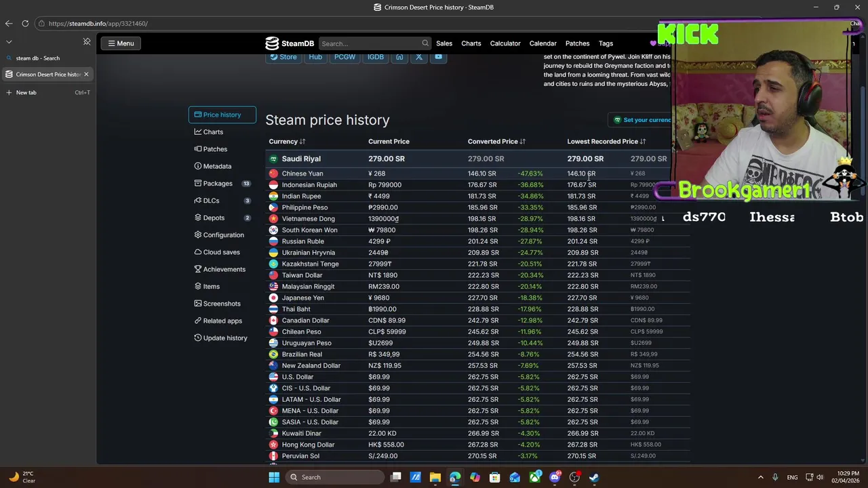Select the Price history sidebar tab
The image size is (868, 488).
pos(222,115)
